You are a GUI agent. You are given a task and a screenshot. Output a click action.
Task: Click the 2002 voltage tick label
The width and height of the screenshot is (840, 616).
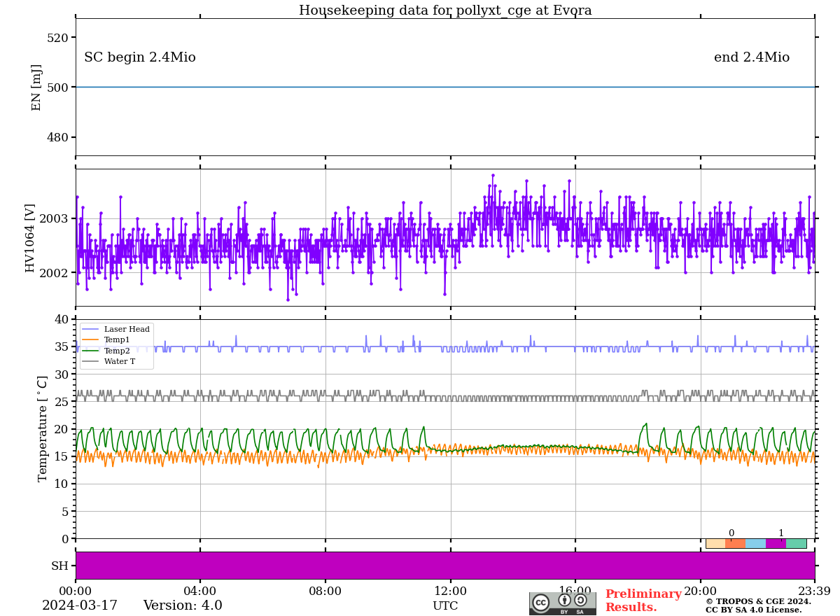pyautogui.click(x=55, y=273)
